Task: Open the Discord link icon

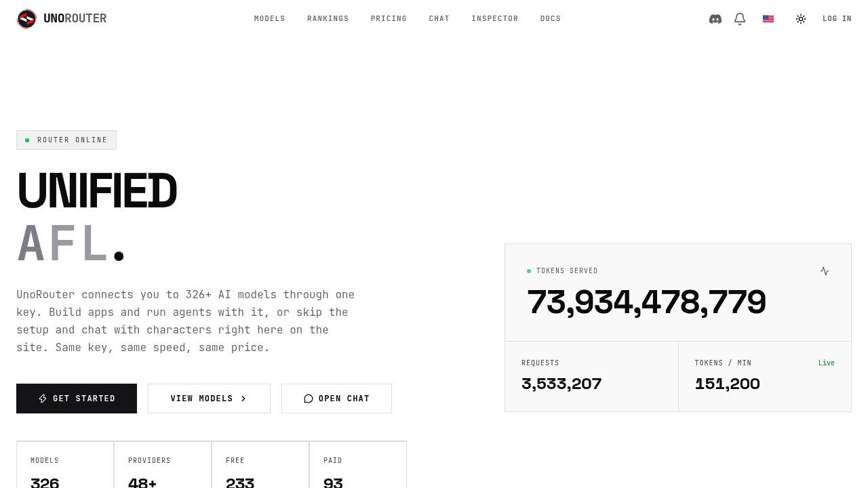Action: (715, 19)
